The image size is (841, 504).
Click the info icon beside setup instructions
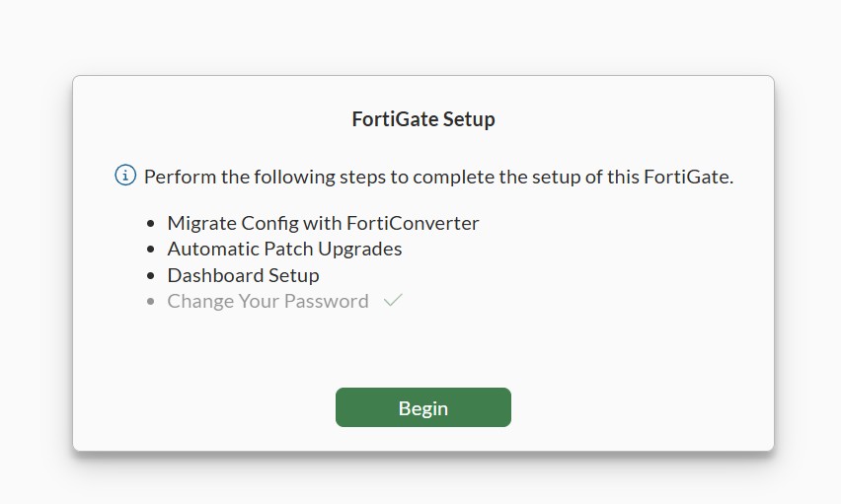(x=125, y=177)
